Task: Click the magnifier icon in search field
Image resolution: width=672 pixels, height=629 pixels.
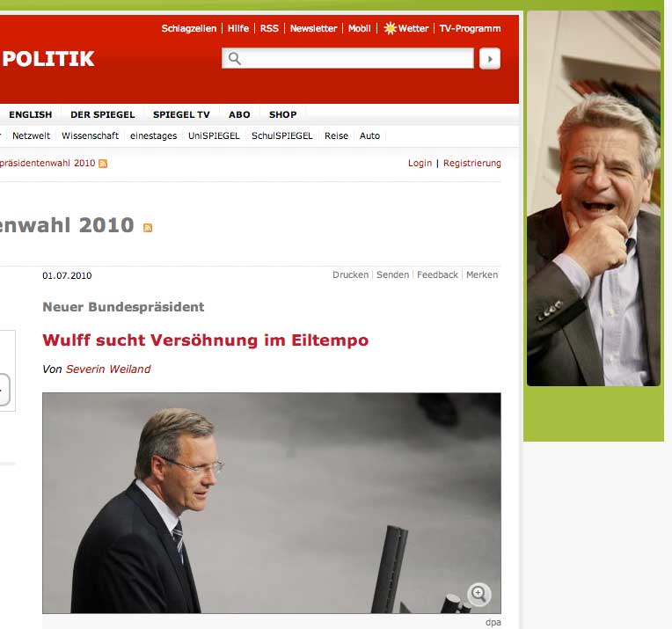Action: click(235, 58)
